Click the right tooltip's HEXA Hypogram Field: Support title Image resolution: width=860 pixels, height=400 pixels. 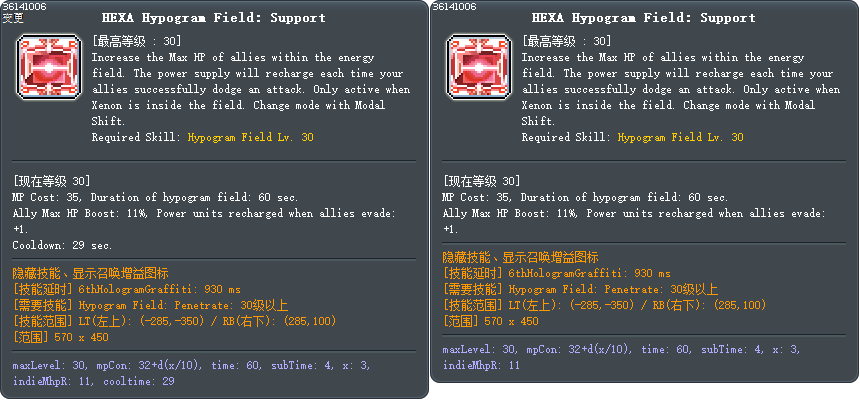point(644,18)
